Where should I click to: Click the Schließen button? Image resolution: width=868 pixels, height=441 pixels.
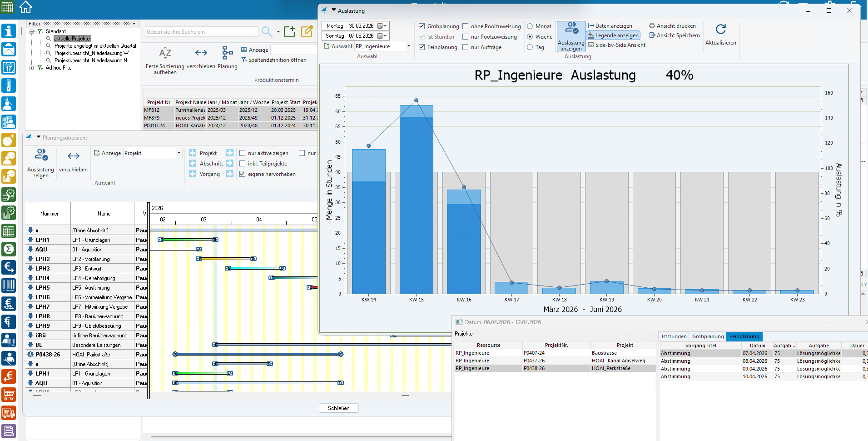(338, 408)
